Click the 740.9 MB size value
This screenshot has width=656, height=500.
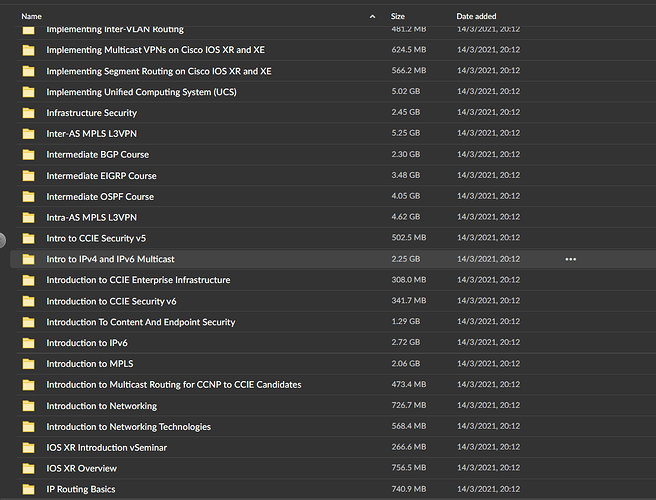click(x=409, y=489)
